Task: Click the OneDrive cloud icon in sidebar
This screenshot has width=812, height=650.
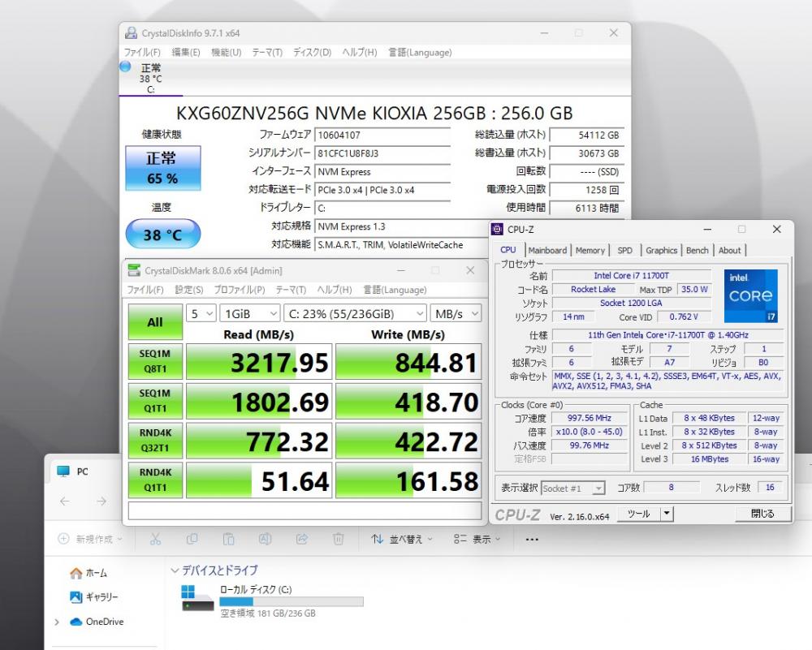Action: [76, 622]
